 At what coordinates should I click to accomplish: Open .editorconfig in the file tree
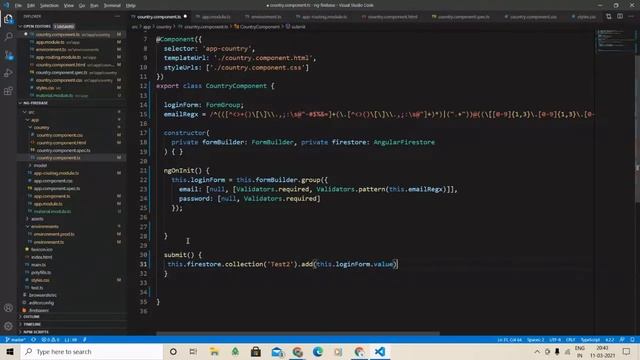[x=41, y=303]
